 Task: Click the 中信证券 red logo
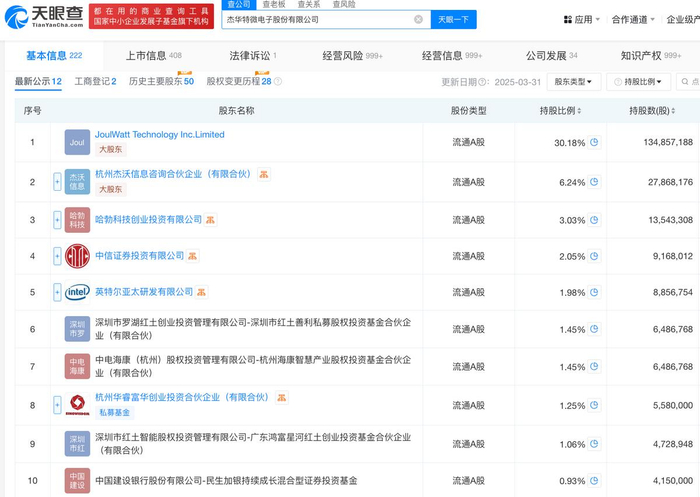pyautogui.click(x=77, y=256)
